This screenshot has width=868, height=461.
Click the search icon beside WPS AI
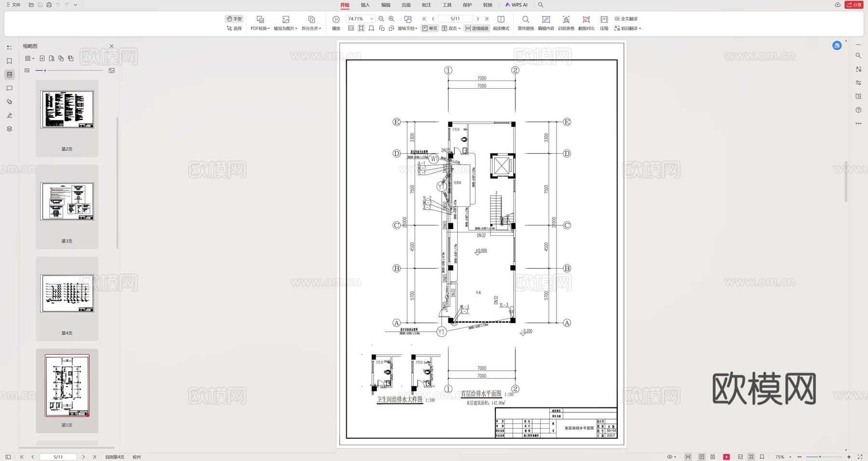(541, 5)
